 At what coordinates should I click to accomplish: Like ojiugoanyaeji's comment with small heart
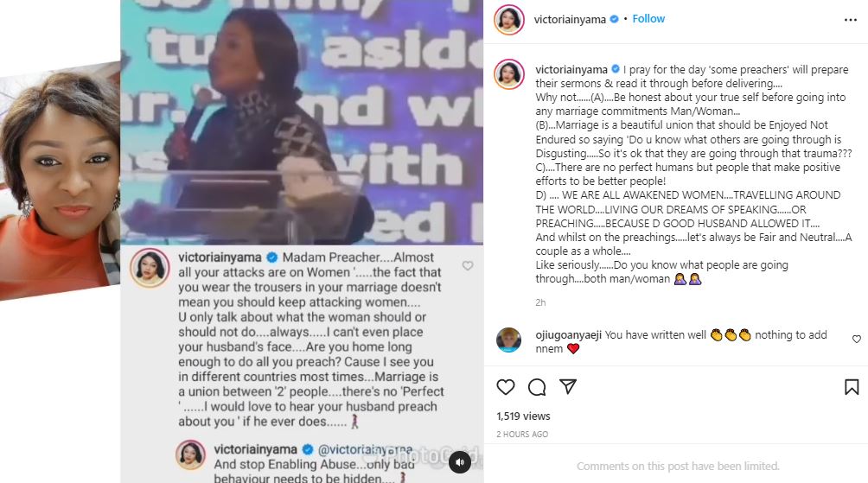857,340
